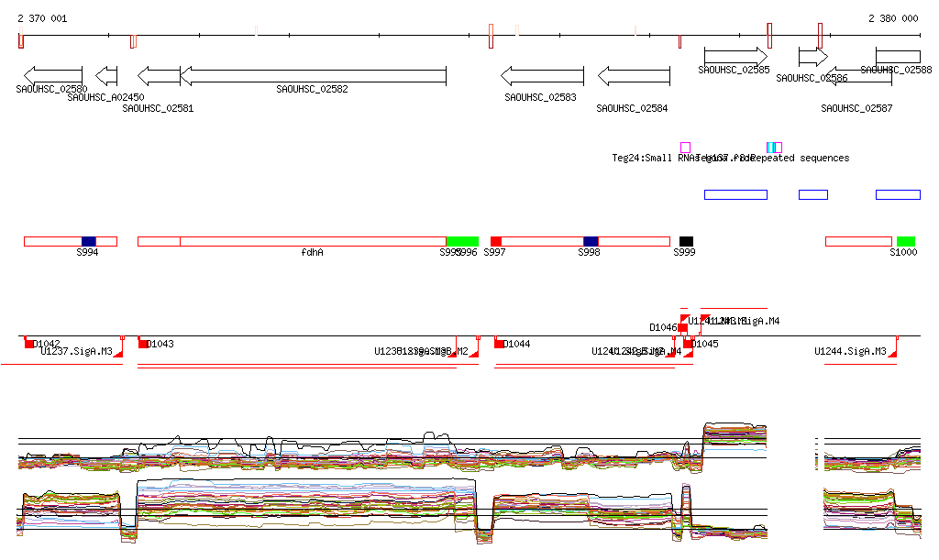
Task: Click the red D1043 downshift marker
Action: tap(143, 343)
